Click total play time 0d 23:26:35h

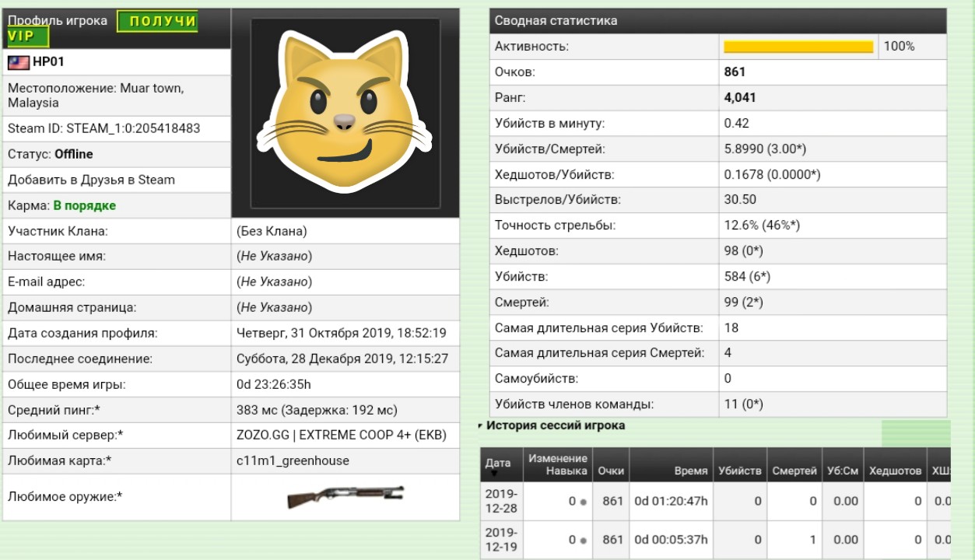(x=272, y=384)
